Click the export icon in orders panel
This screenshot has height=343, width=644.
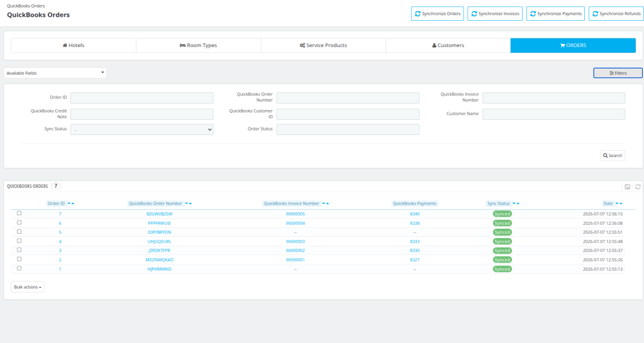point(627,187)
